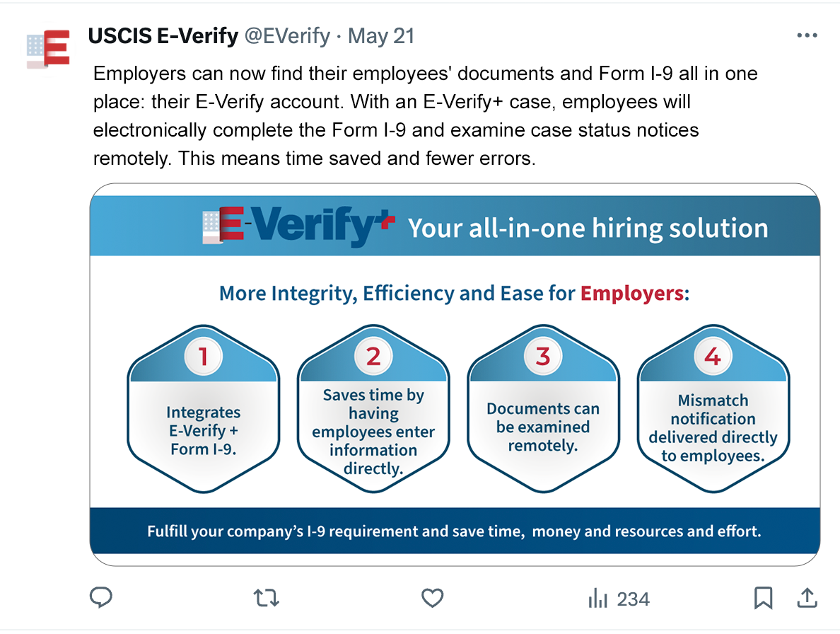The width and height of the screenshot is (840, 634).
Task: Click "Mismatch notification delivered directly" hexagon text
Action: pyautogui.click(x=713, y=428)
